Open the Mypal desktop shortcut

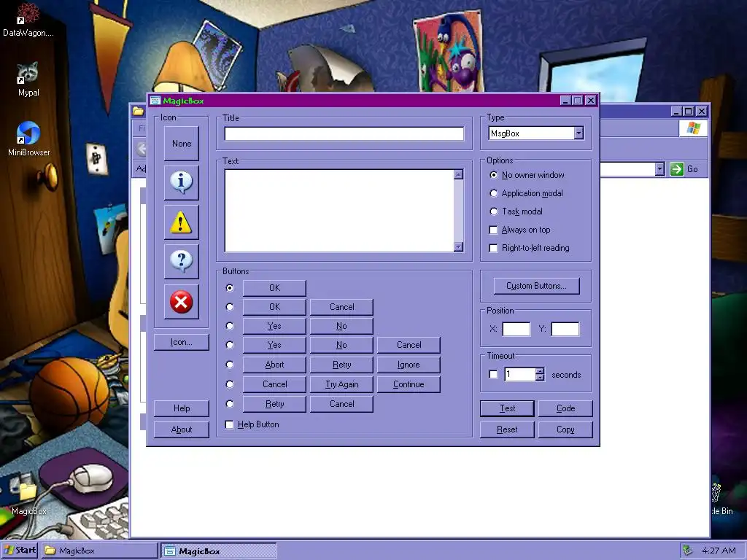pyautogui.click(x=28, y=79)
